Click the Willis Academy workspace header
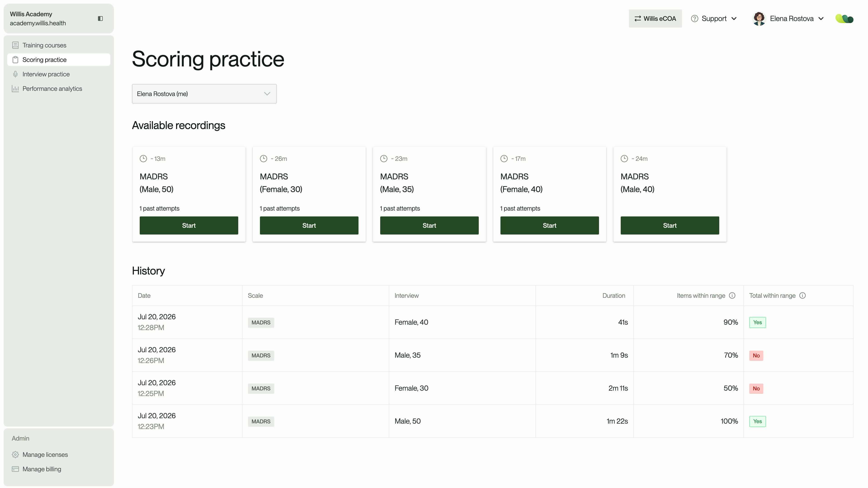Image resolution: width=868 pixels, height=488 pixels. 59,19
